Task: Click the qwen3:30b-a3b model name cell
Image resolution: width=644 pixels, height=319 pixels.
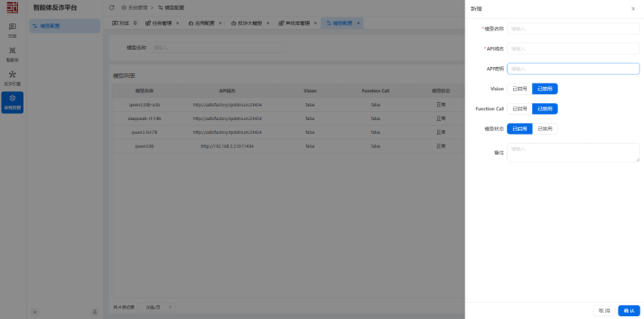Action: point(144,105)
